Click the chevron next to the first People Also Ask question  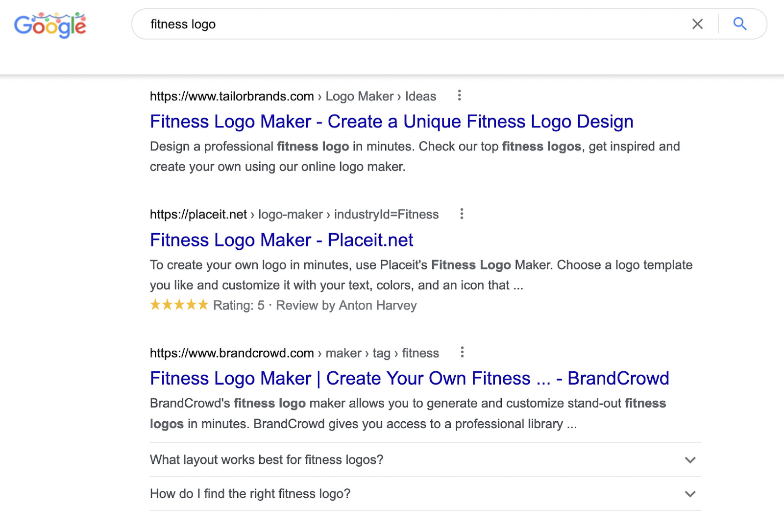pyautogui.click(x=690, y=460)
